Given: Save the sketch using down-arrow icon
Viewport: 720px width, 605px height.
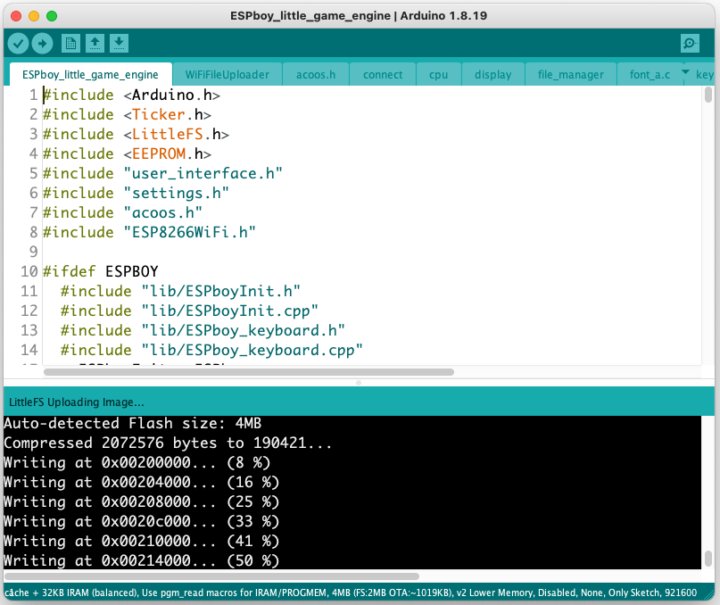Looking at the screenshot, I should coord(119,43).
